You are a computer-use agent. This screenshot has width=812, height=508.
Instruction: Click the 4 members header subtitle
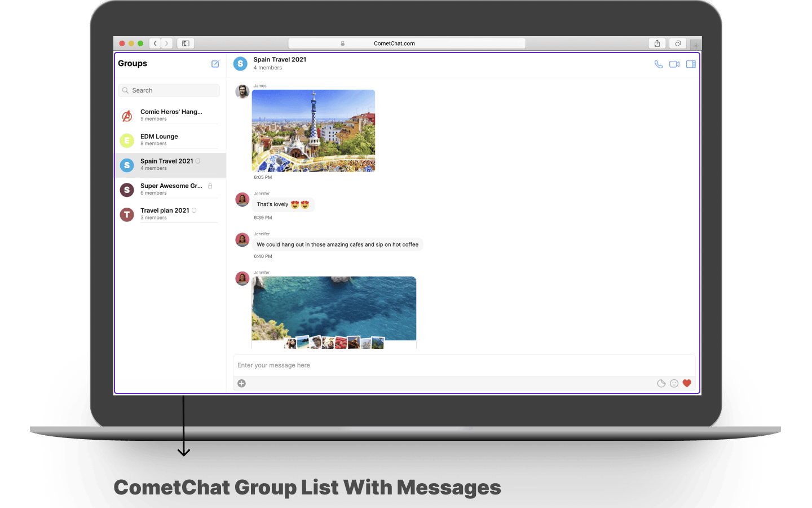tap(268, 68)
